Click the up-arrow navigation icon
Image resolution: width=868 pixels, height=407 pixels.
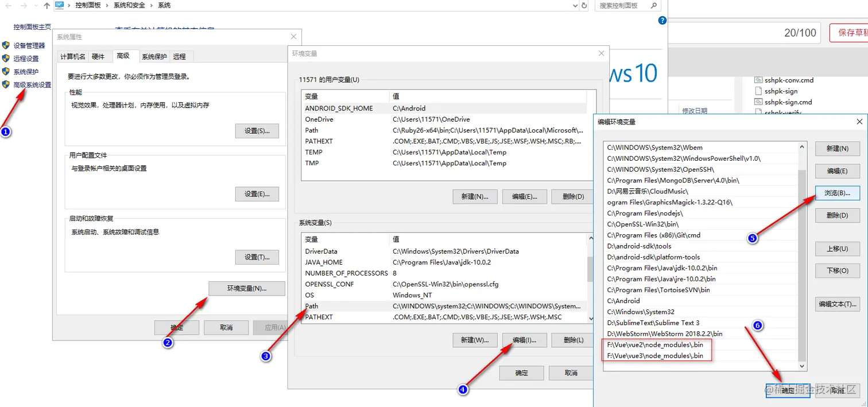point(47,5)
